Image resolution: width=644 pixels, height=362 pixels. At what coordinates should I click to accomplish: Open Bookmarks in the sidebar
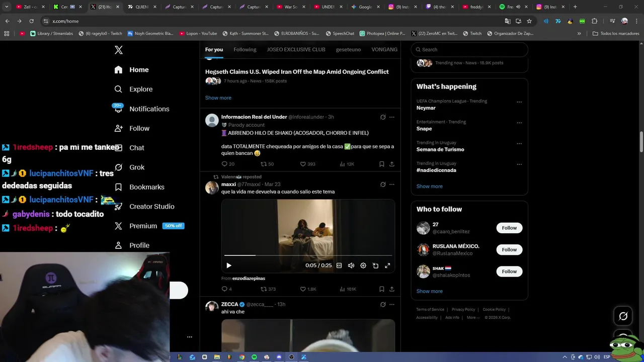click(x=139, y=187)
